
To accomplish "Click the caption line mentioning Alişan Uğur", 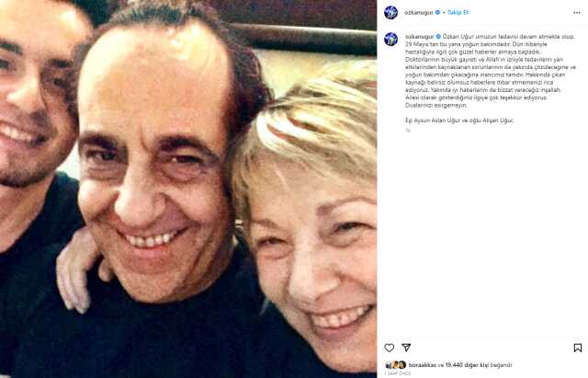I will point(459,120).
